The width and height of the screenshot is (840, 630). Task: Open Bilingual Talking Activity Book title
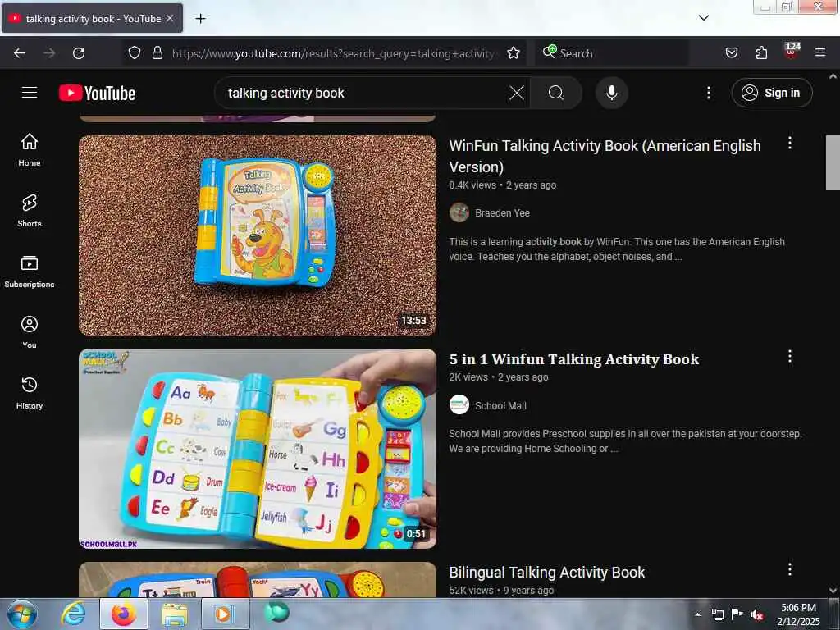547,572
